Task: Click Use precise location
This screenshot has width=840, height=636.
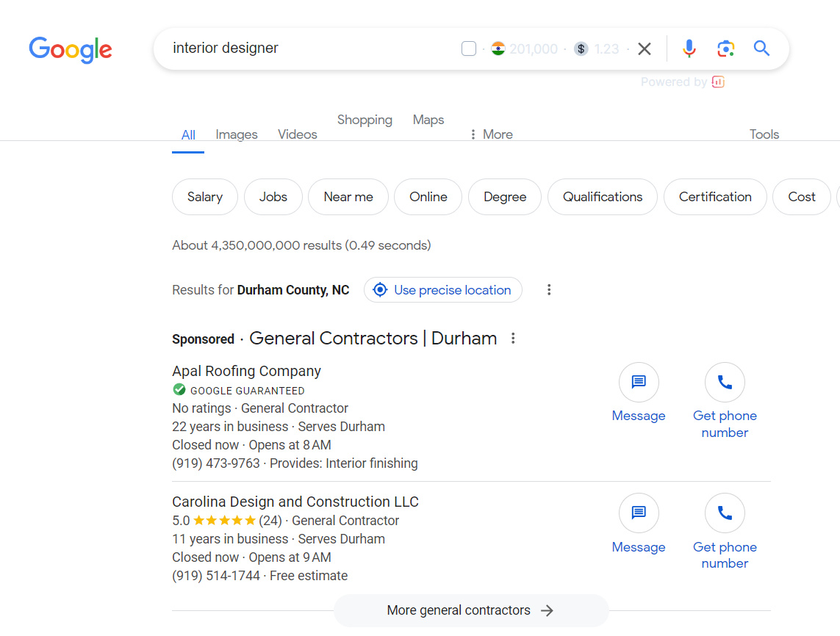Action: [442, 289]
